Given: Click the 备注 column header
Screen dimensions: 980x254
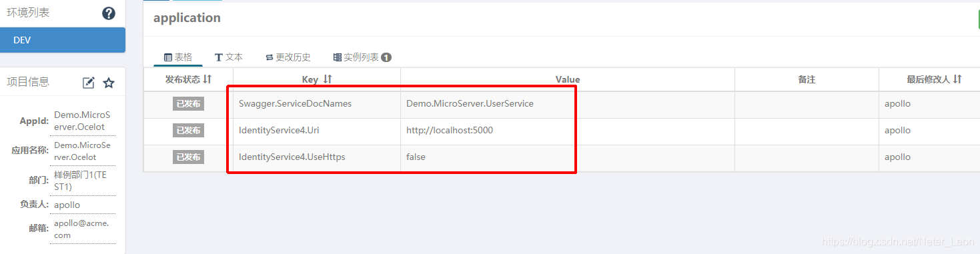Looking at the screenshot, I should click(807, 79).
